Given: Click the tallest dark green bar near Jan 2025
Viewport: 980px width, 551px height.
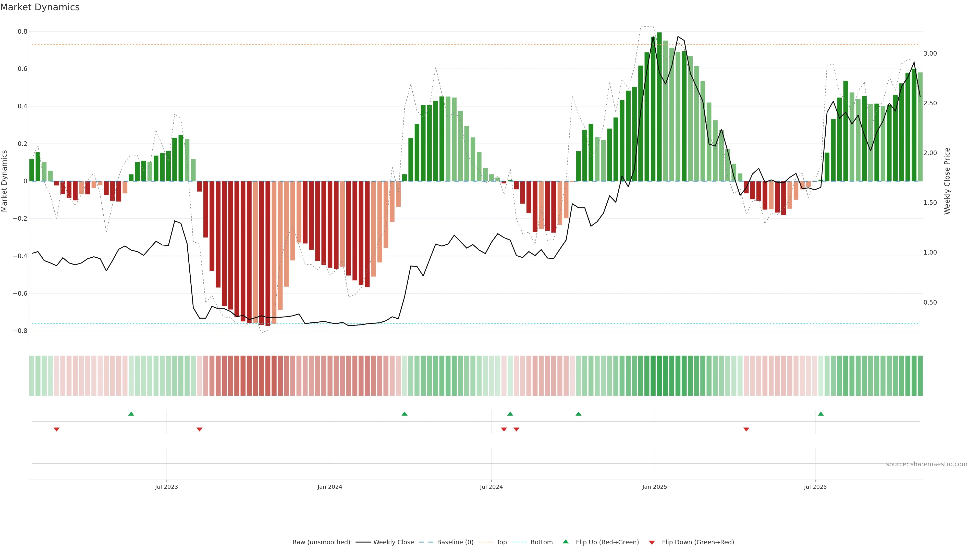Looking at the screenshot, I should click(659, 106).
